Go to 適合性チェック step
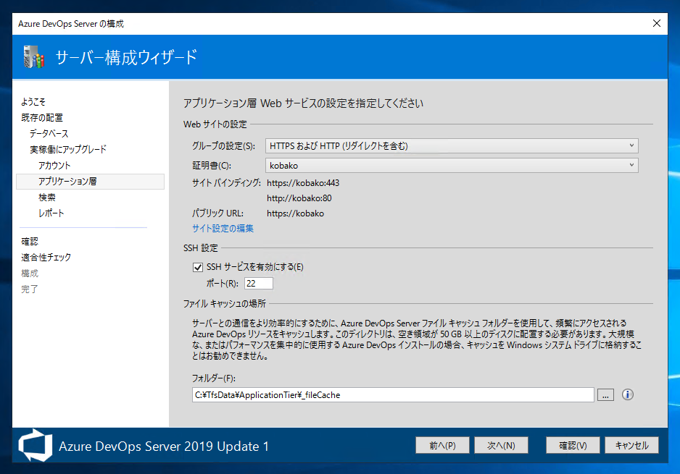680x474 pixels. click(x=46, y=258)
